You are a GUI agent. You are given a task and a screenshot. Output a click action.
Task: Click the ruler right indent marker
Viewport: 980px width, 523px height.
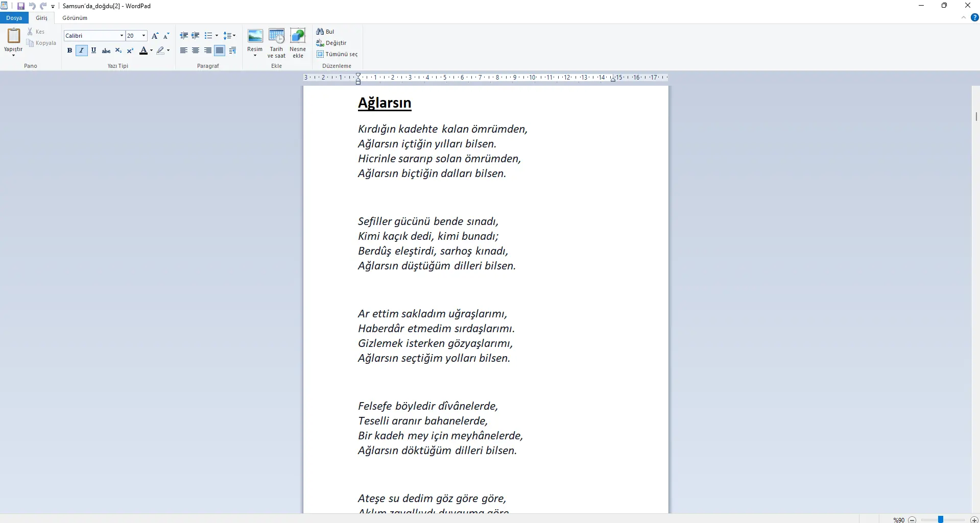tap(613, 79)
